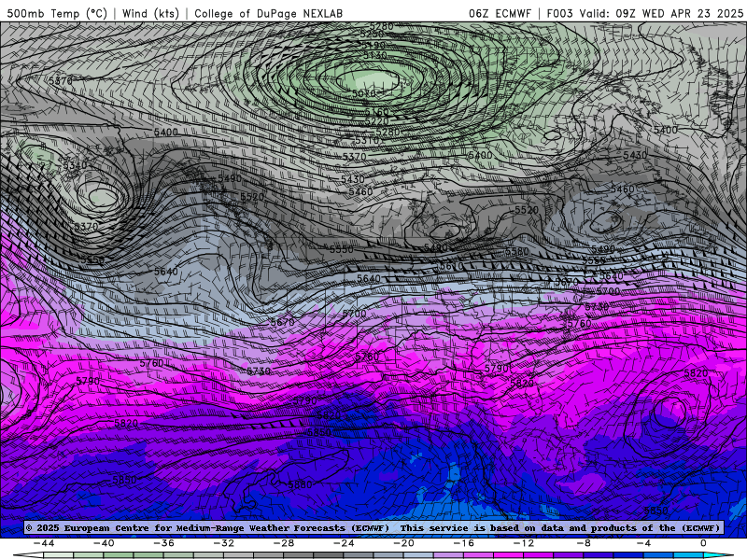Image resolution: width=747 pixels, height=560 pixels.
Task: Click the 5070 contour label at the low center
Action: click(364, 93)
